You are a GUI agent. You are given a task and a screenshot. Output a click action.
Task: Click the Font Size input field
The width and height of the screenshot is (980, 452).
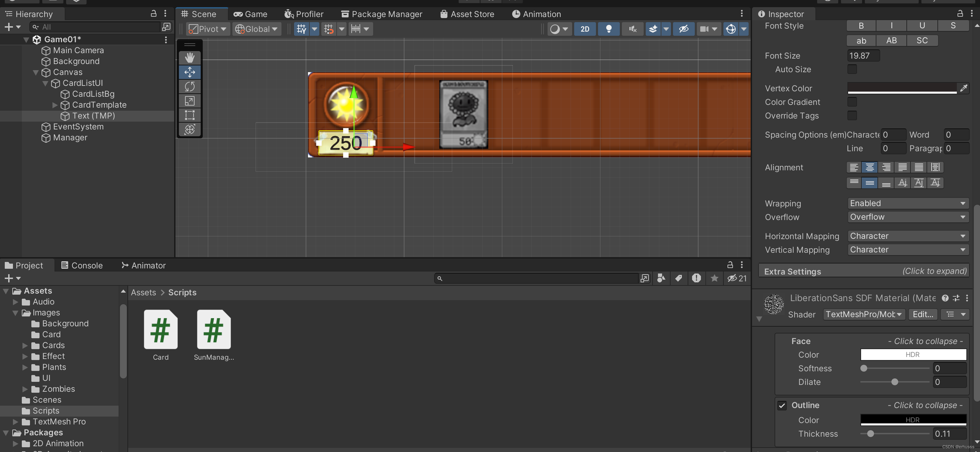863,56
